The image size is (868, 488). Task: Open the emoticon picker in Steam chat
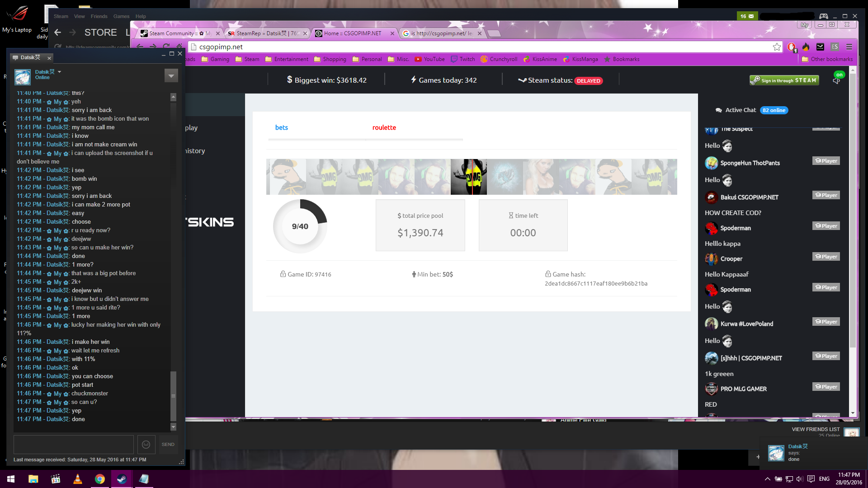point(146,445)
